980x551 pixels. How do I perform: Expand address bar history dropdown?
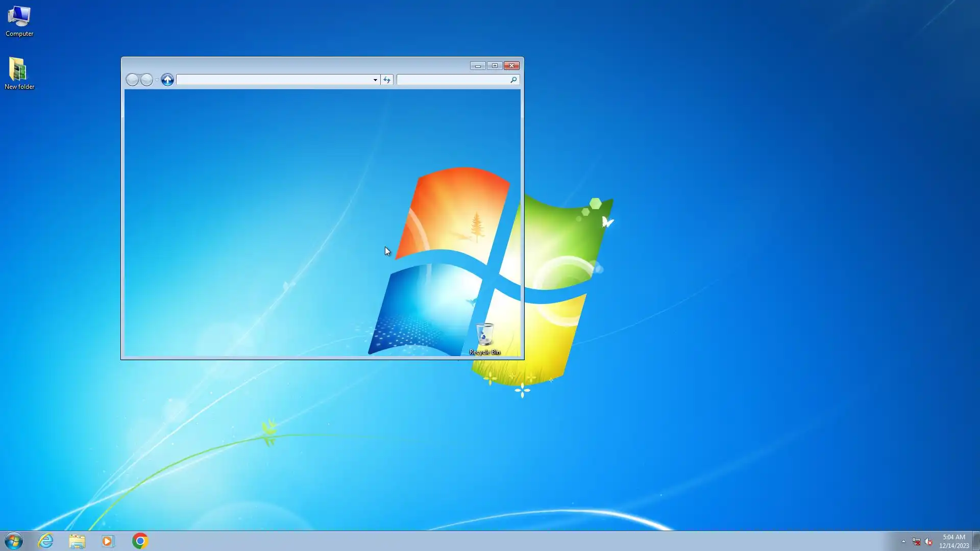click(x=375, y=80)
